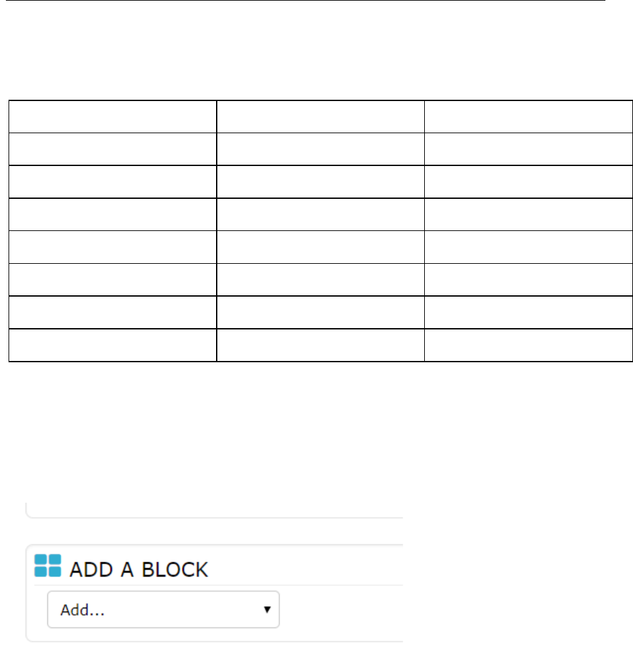Select the bottom row left column table cell

(x=112, y=345)
